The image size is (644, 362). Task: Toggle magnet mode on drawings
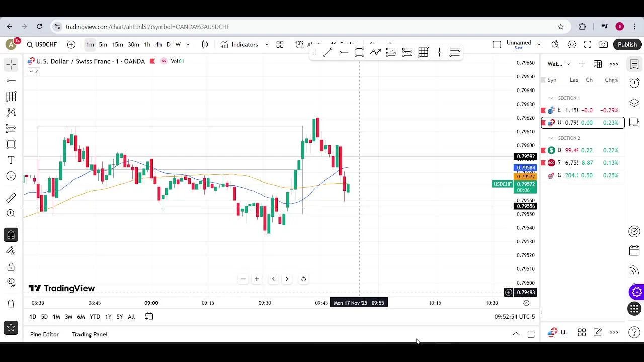11,235
